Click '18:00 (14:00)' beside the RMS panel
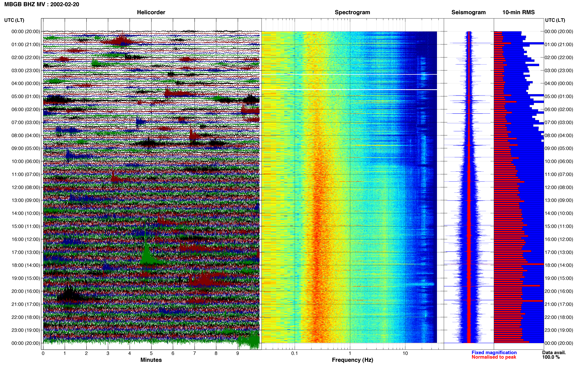The image size is (588, 368). [559, 265]
